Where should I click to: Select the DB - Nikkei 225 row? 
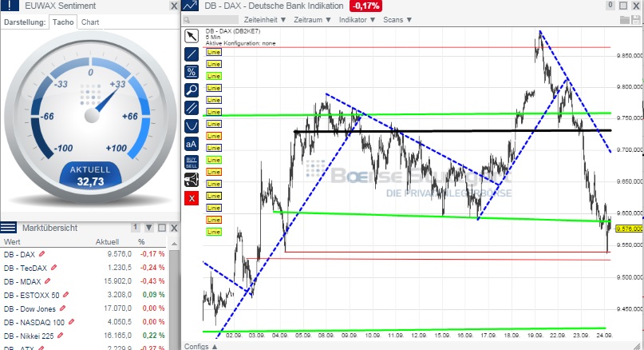85,336
